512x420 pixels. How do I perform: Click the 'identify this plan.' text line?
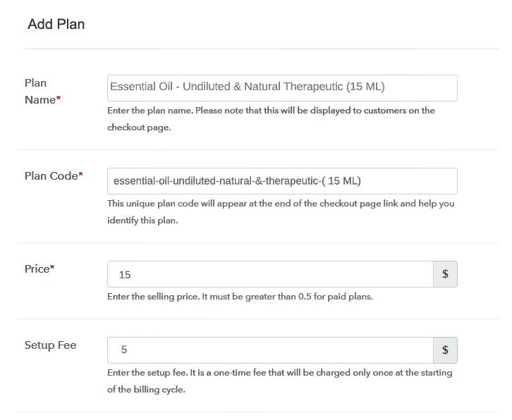tap(142, 221)
